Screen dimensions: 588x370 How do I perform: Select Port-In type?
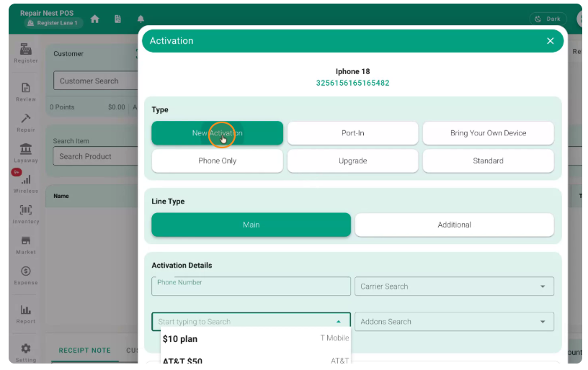point(352,133)
